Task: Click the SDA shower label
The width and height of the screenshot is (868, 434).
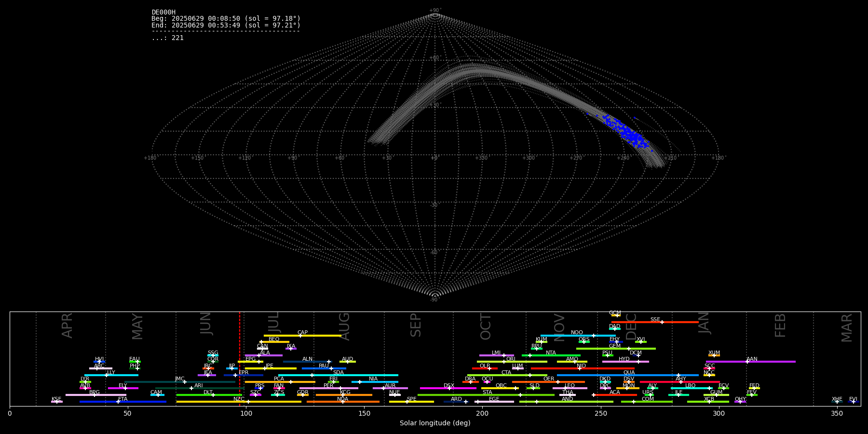Action: coord(339,373)
